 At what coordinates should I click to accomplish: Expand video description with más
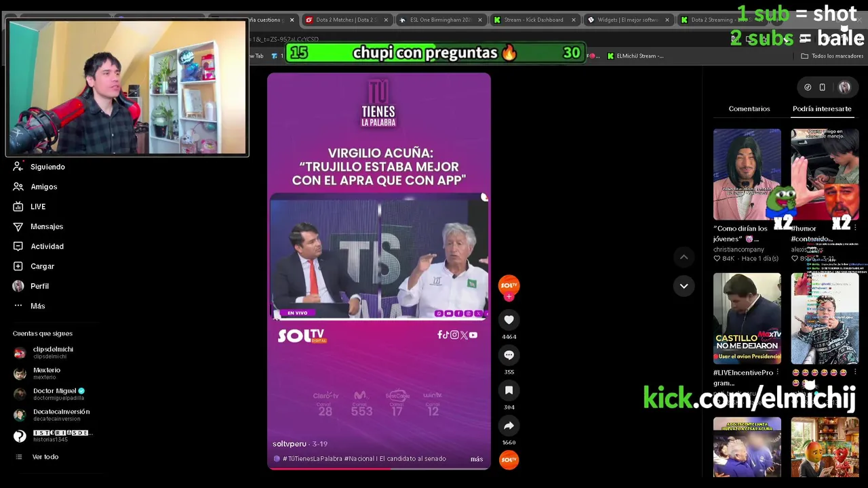tap(477, 459)
